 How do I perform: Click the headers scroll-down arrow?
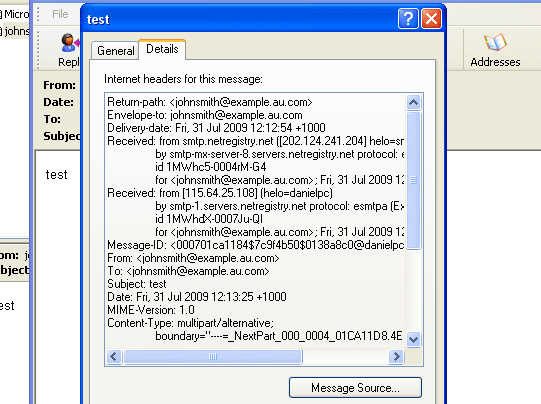(413, 340)
